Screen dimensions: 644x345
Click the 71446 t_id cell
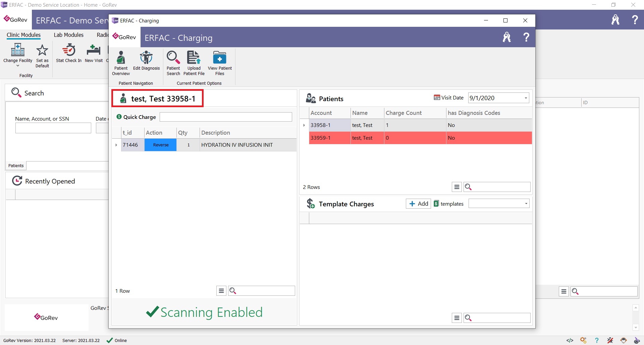(x=132, y=145)
